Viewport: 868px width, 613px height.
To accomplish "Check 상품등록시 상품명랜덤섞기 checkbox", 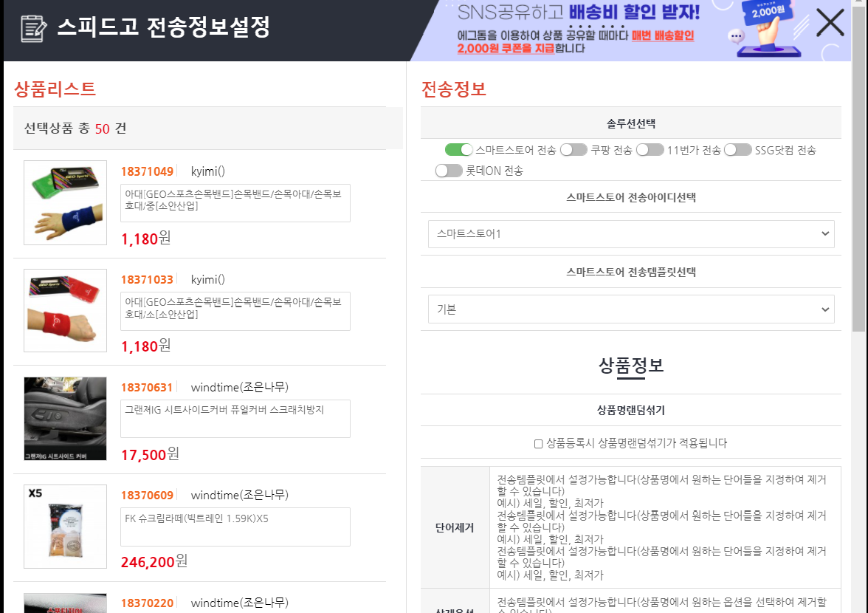I will click(538, 444).
